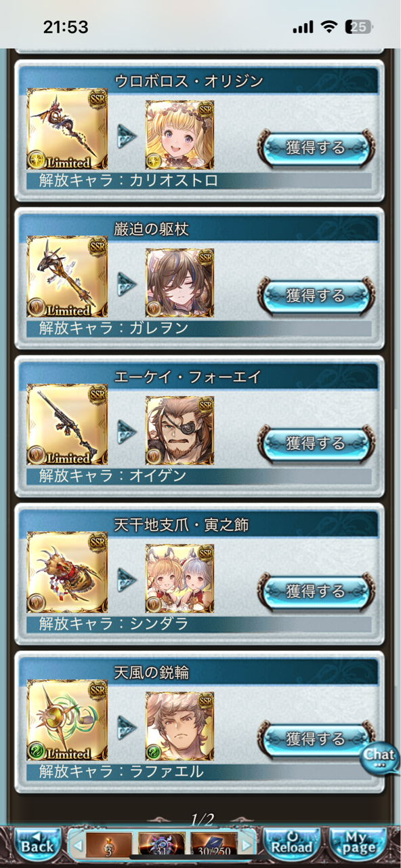Click 獲得する for エーケイ・フォーエイ
This screenshot has width=401, height=868.
coord(316,443)
